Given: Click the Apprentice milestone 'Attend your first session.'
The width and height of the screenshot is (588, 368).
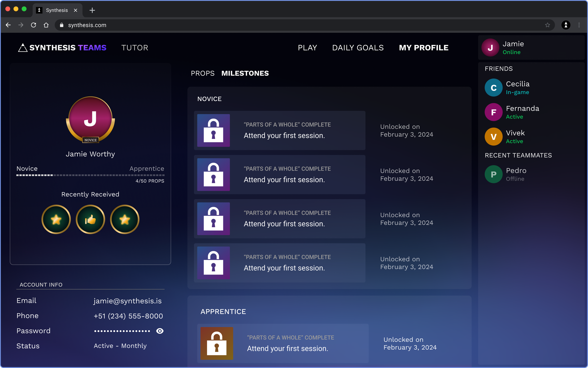Looking at the screenshot, I should point(288,348).
